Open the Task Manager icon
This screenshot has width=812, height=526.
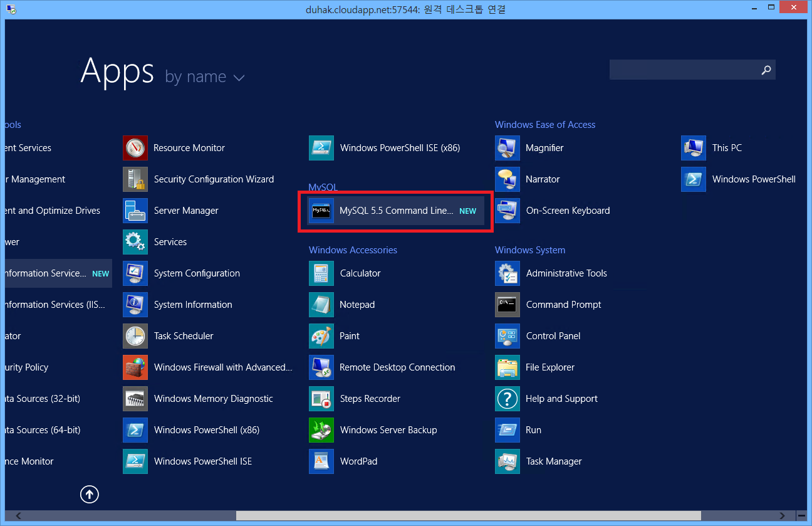pyautogui.click(x=507, y=461)
